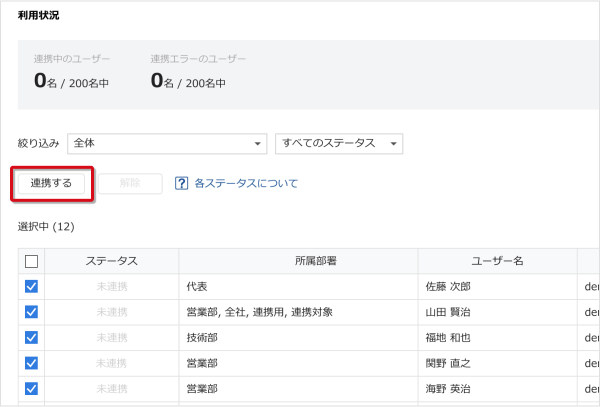
Task: Select the 佐藤 次郎 user name cell
Action: [x=448, y=287]
